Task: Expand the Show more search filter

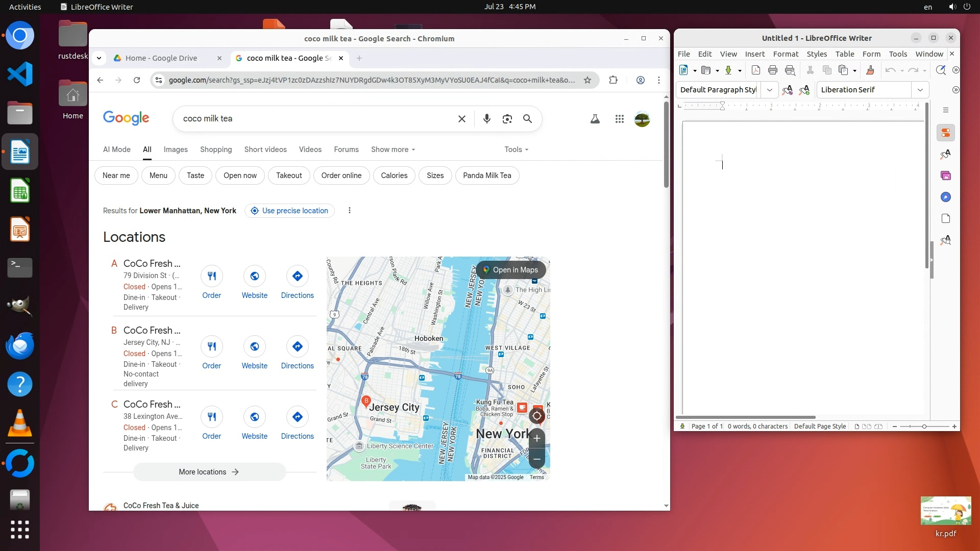Action: (x=393, y=149)
